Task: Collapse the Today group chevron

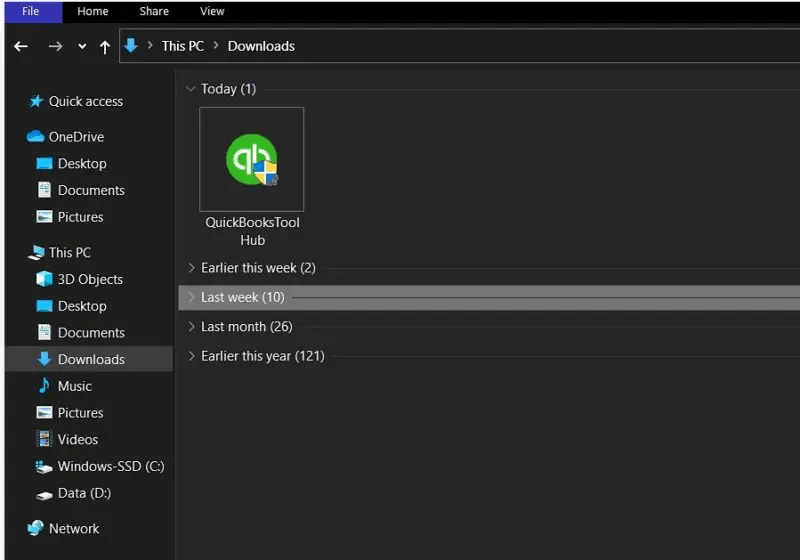Action: pos(190,89)
